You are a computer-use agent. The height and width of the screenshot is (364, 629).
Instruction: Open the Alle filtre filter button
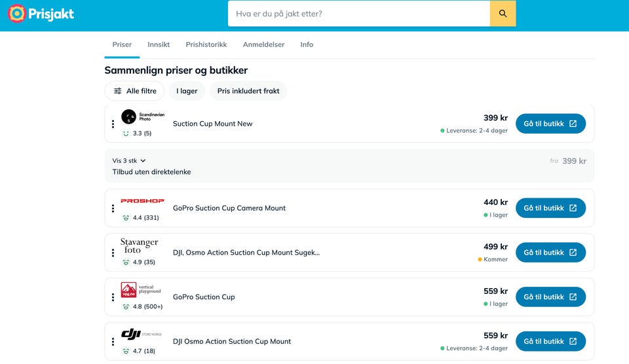(x=135, y=91)
